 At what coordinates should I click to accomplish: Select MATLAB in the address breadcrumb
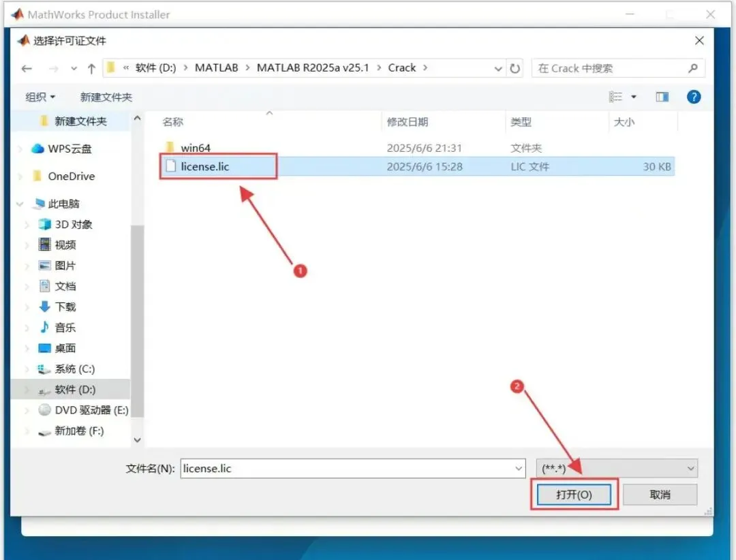click(x=217, y=67)
